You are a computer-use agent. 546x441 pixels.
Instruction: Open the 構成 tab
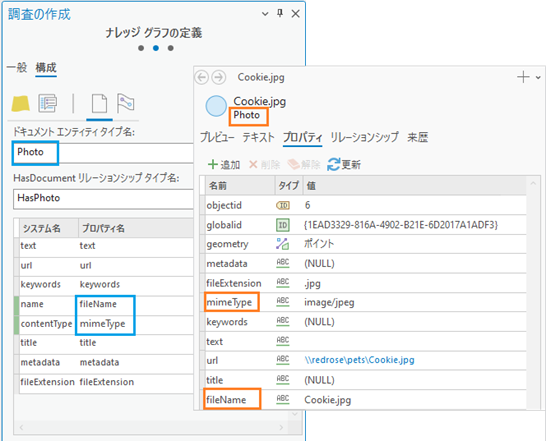point(46,67)
